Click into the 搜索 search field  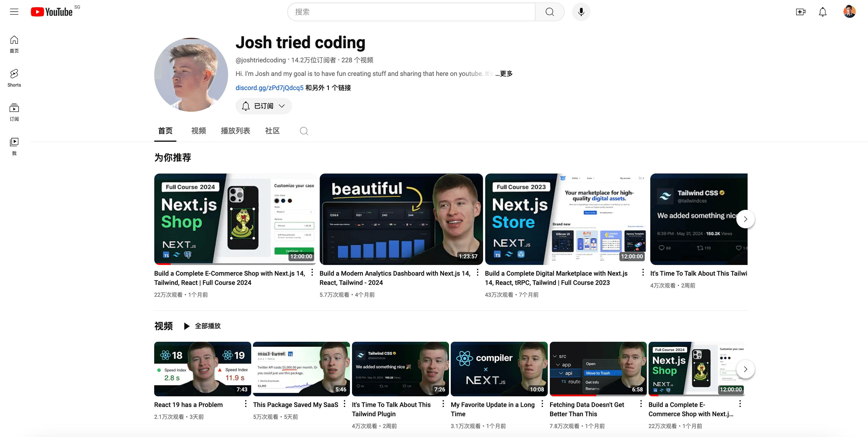pyautogui.click(x=411, y=12)
